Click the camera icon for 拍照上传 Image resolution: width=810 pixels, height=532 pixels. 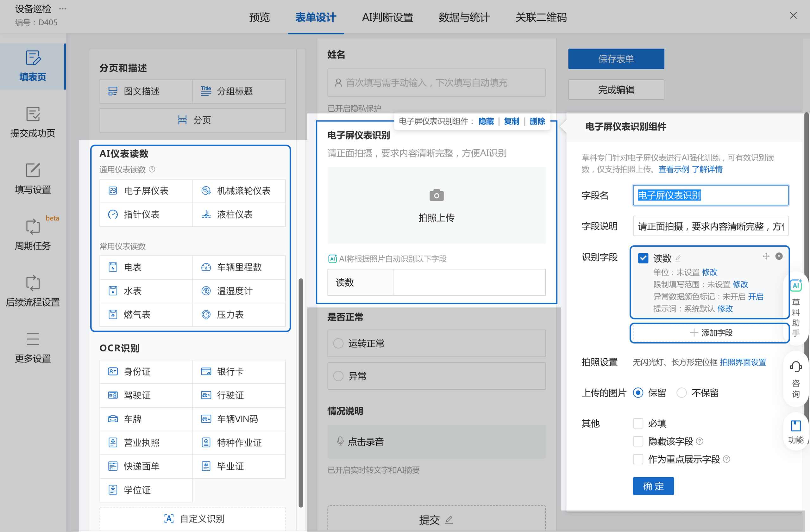click(436, 195)
